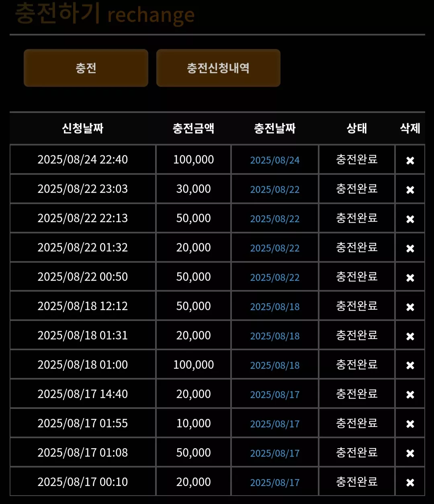Select the 상태 column header
This screenshot has width=434, height=504.
(357, 129)
